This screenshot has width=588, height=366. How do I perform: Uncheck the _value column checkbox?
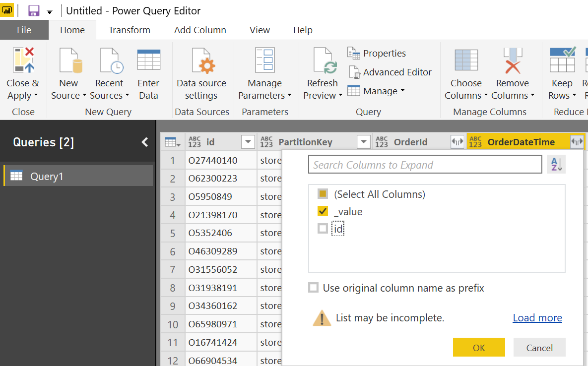coord(323,211)
